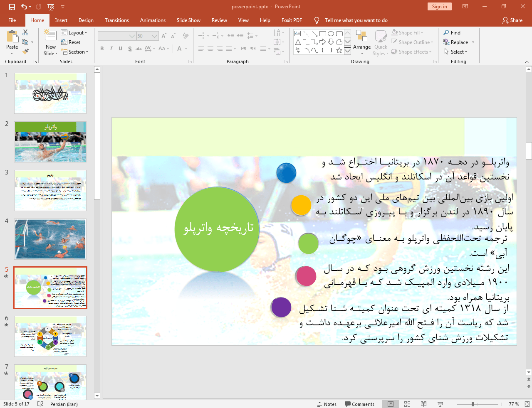Justify the paragraph text
Screen dimensions: 532x408
click(x=229, y=49)
